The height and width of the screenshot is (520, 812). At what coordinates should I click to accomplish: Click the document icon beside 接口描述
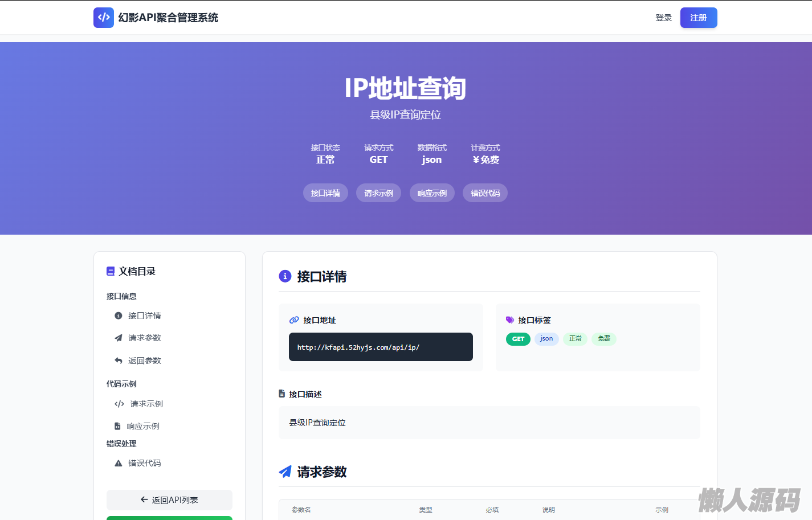[x=281, y=394]
